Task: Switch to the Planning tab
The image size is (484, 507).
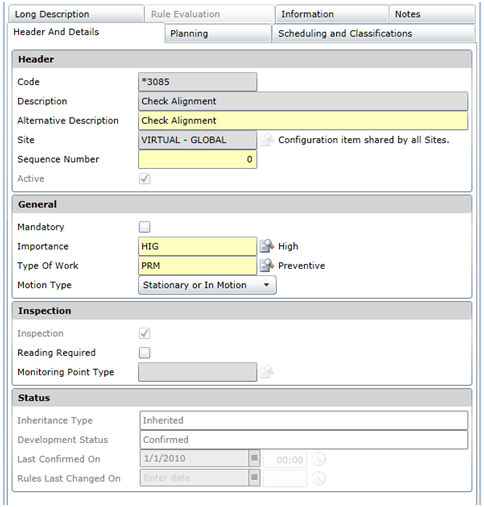Action: 218,34
